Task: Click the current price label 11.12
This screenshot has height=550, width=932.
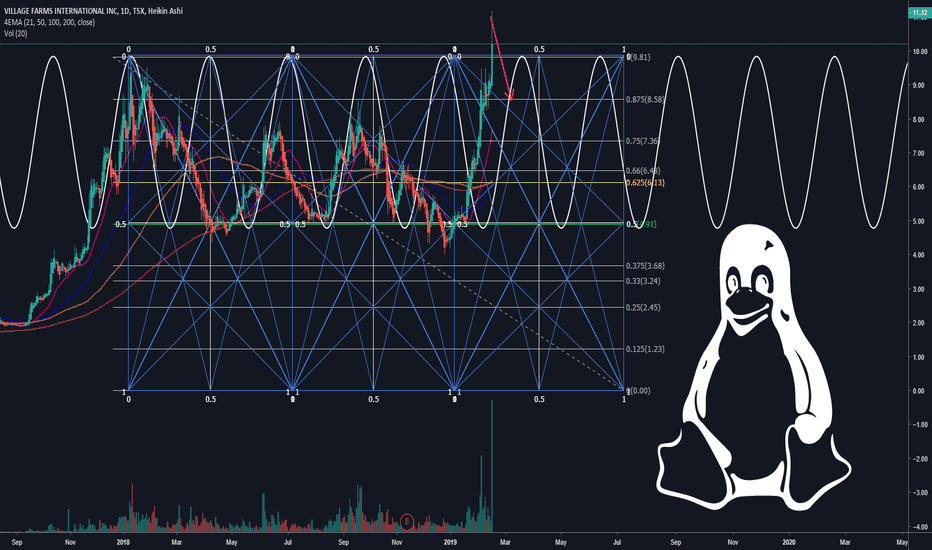Action: coord(919,12)
